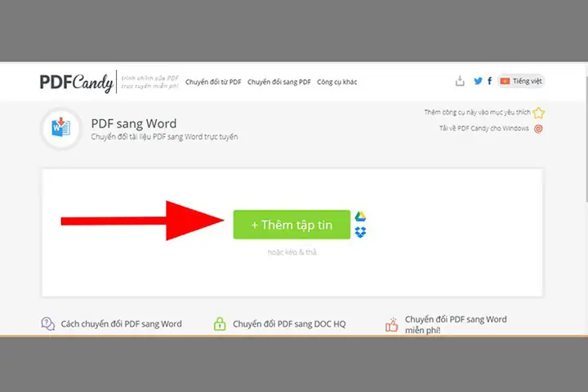Click the yellow favorite star icon
Image resolution: width=588 pixels, height=392 pixels.
[539, 113]
